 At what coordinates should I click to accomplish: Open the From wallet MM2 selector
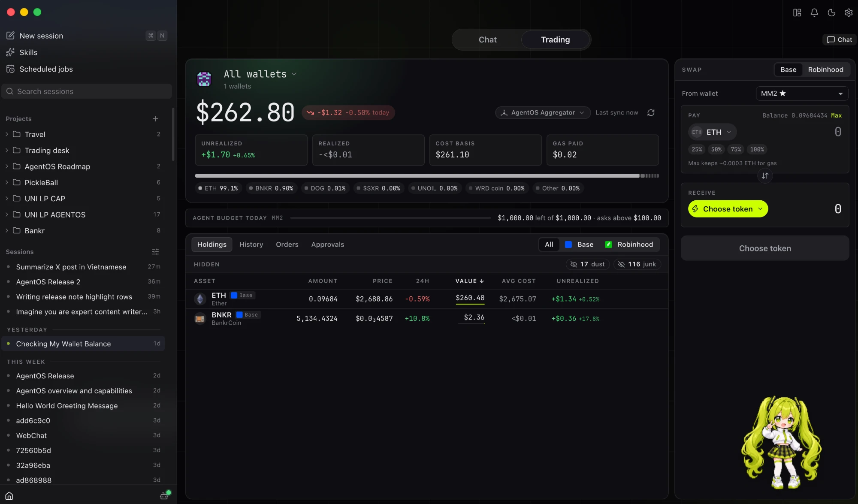tap(802, 94)
